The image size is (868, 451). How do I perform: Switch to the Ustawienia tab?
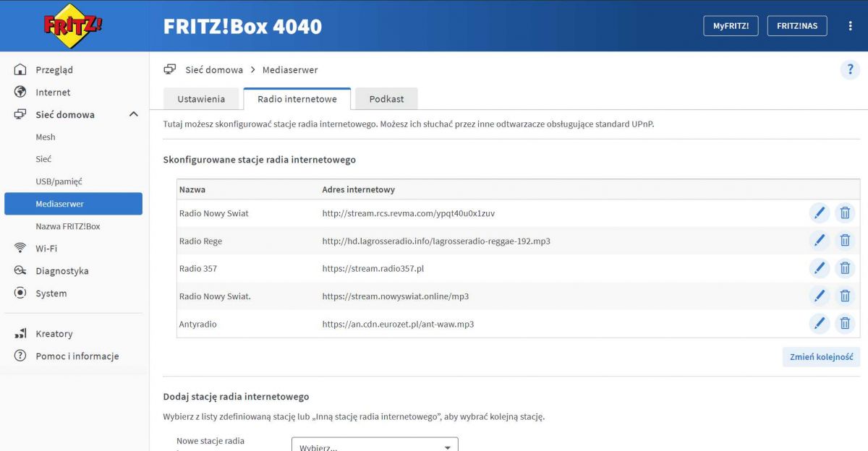pyautogui.click(x=202, y=99)
